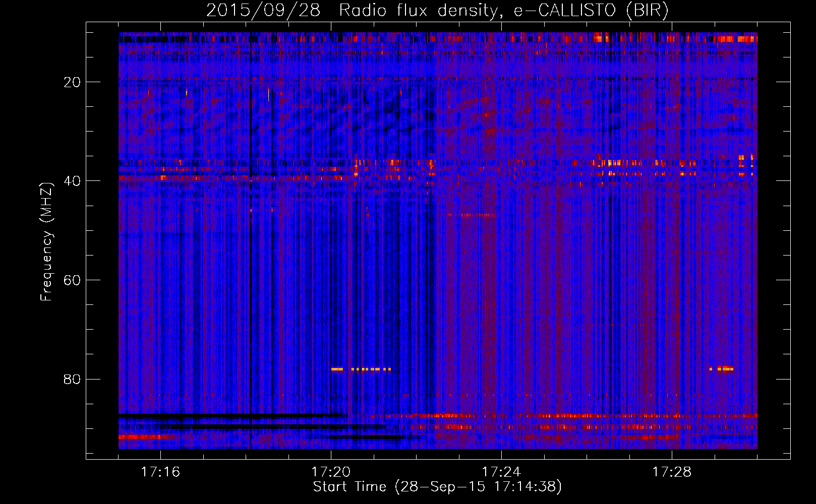The width and height of the screenshot is (816, 504).
Task: Select the "Frequency (MHZ)" y-axis label
Action: 46,242
